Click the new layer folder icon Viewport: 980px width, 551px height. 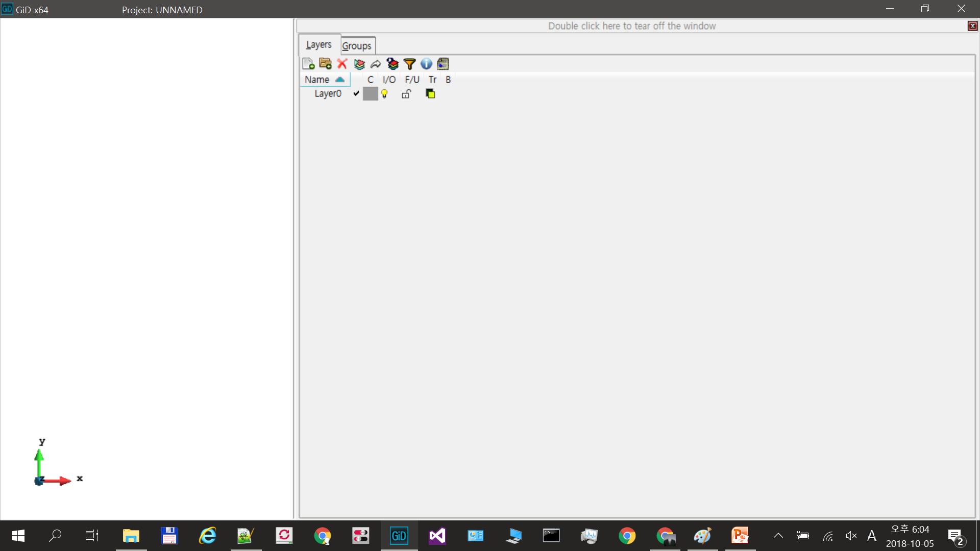325,64
